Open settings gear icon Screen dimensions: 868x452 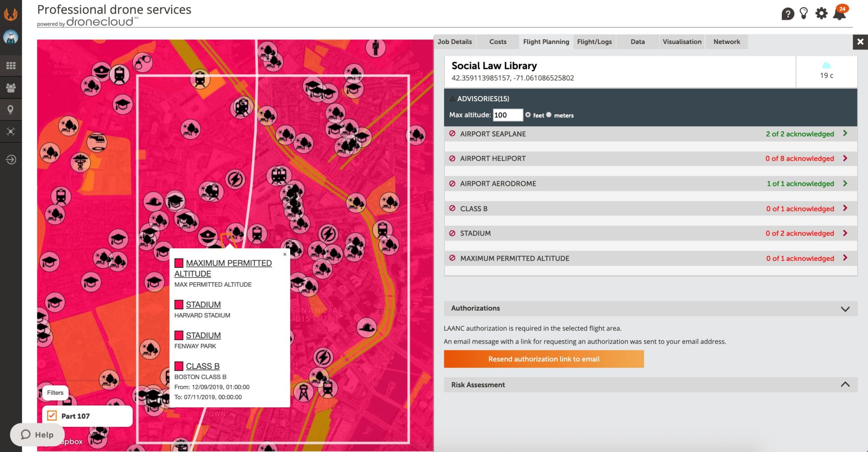click(821, 14)
